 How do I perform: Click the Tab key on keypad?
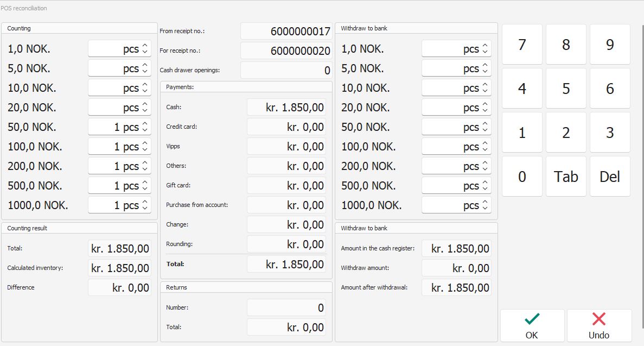566,177
